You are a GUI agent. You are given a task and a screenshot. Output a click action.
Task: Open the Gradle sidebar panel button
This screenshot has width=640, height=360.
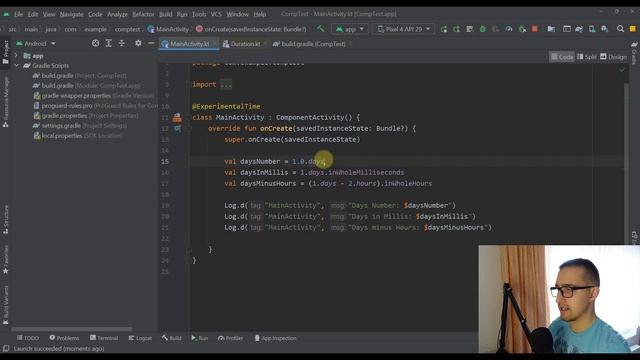[x=634, y=53]
